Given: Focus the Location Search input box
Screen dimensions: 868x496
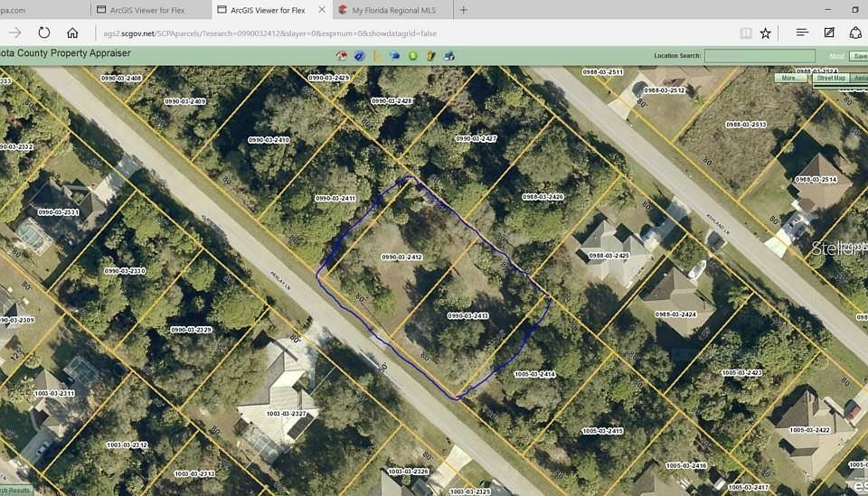Looking at the screenshot, I should click(x=759, y=56).
